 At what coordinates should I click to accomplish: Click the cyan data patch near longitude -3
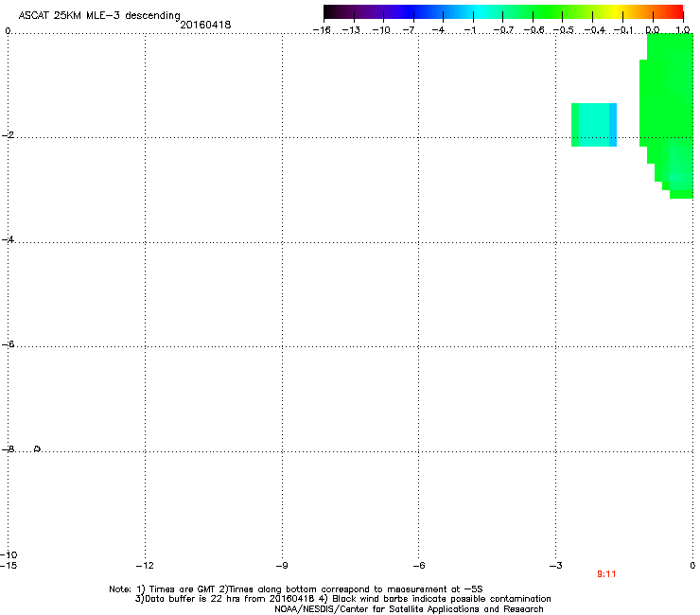[594, 125]
